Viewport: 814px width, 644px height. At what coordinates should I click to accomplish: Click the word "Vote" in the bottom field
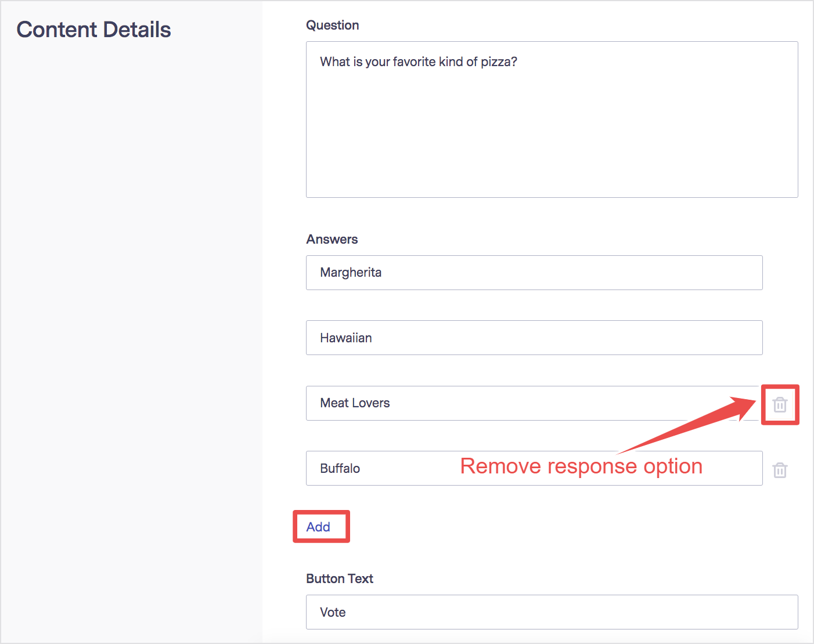click(x=333, y=612)
